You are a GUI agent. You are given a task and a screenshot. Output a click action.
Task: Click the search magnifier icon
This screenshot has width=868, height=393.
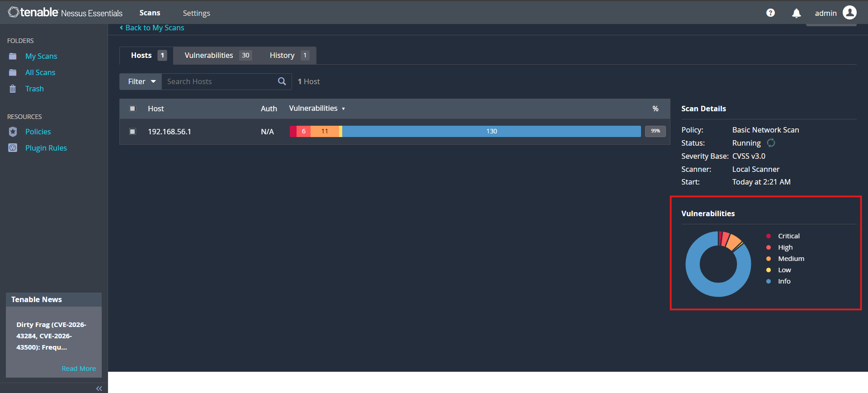click(282, 81)
